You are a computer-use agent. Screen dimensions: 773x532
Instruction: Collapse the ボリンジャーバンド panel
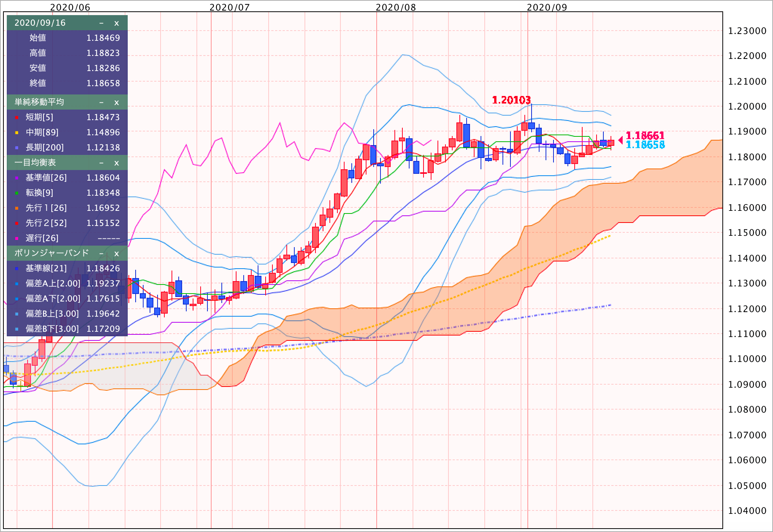point(101,254)
